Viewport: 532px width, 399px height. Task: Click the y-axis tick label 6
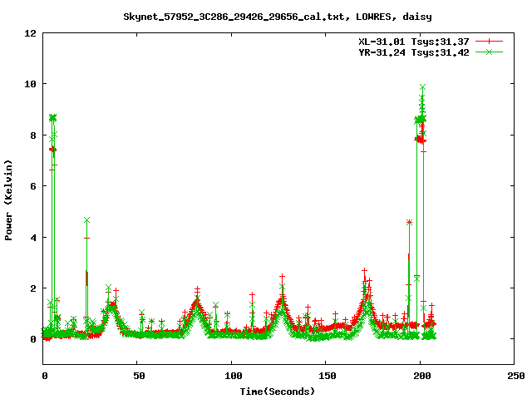33,186
